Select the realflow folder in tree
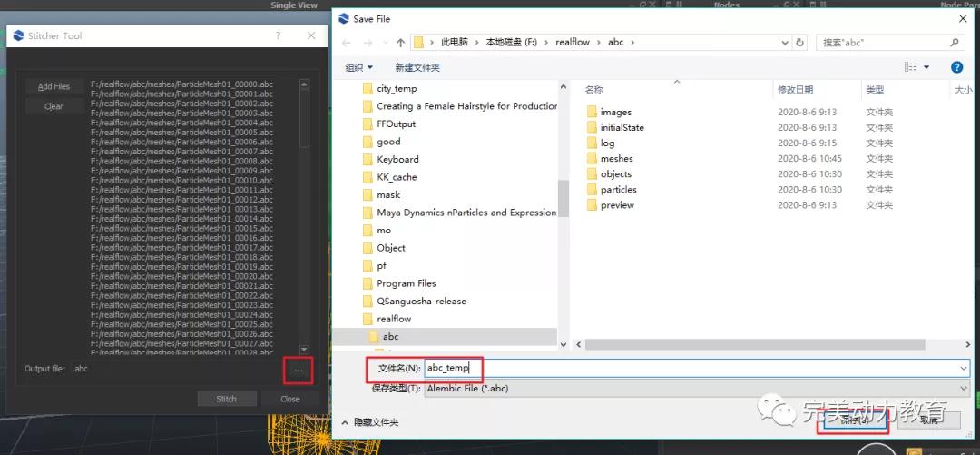980x455 pixels. [x=394, y=319]
